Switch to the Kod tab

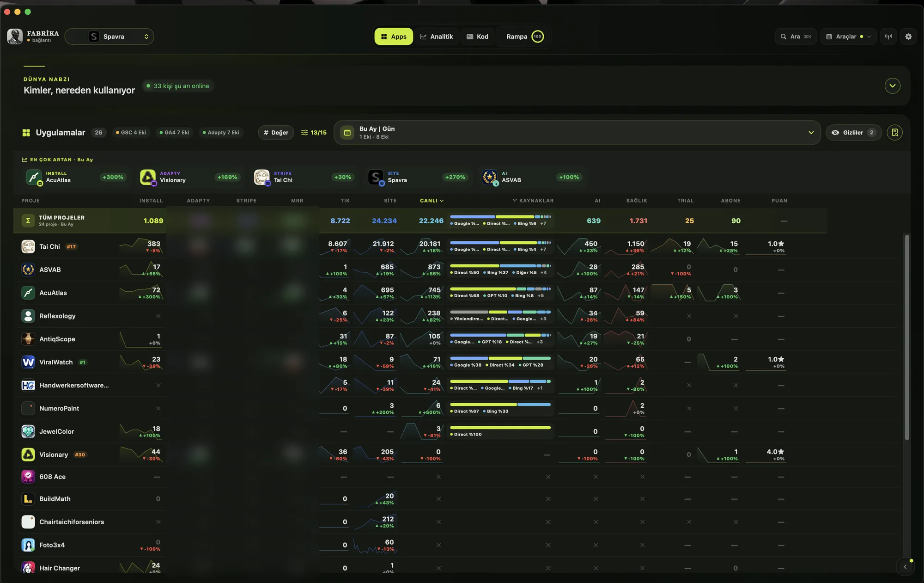(477, 37)
